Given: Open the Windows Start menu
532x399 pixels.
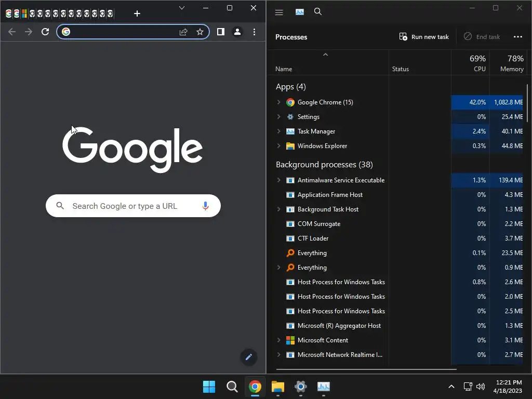Looking at the screenshot, I should 209,387.
